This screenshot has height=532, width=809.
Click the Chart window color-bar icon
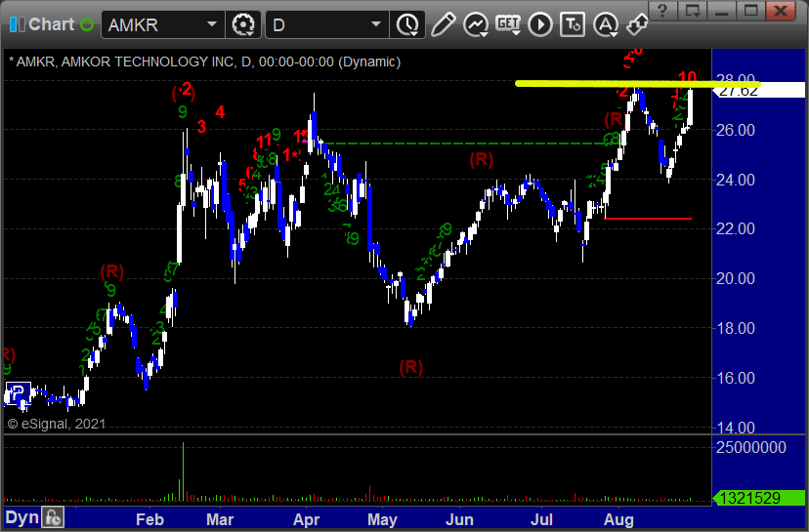[17, 24]
